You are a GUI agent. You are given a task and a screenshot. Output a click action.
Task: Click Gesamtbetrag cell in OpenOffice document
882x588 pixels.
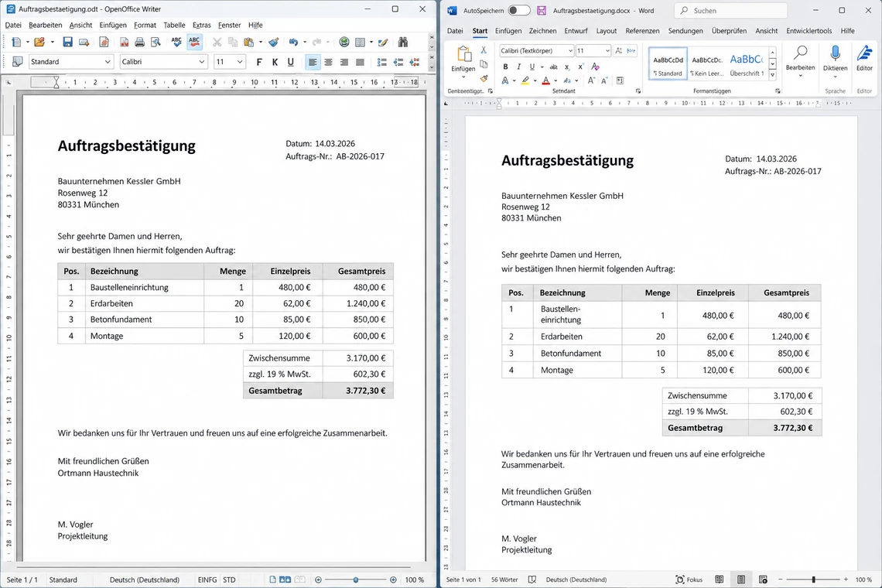[x=283, y=391]
